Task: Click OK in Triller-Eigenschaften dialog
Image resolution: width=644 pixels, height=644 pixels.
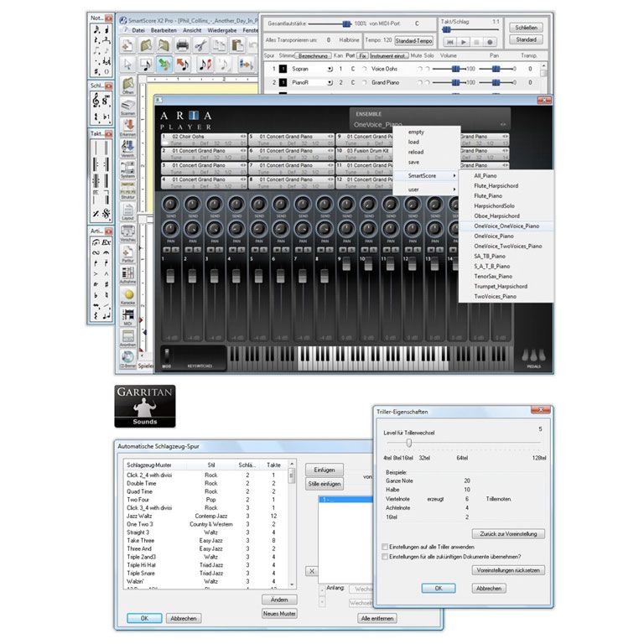Action: (x=439, y=588)
